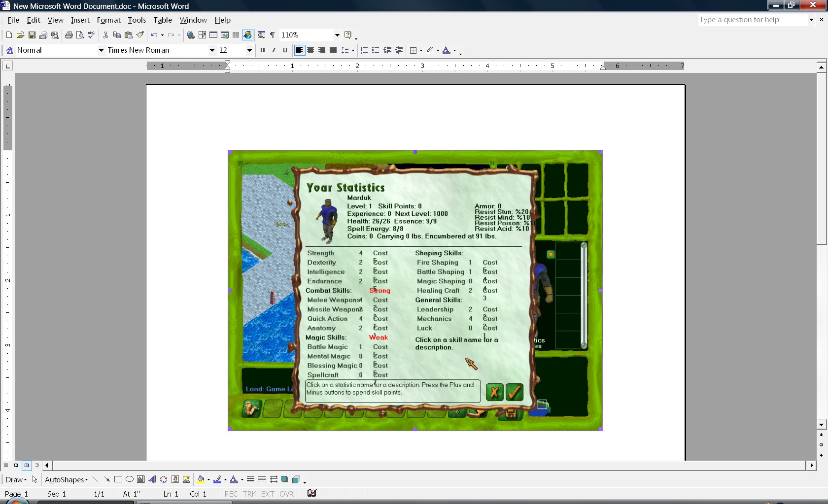
Task: Turn on Justify alignment
Action: pos(333,50)
